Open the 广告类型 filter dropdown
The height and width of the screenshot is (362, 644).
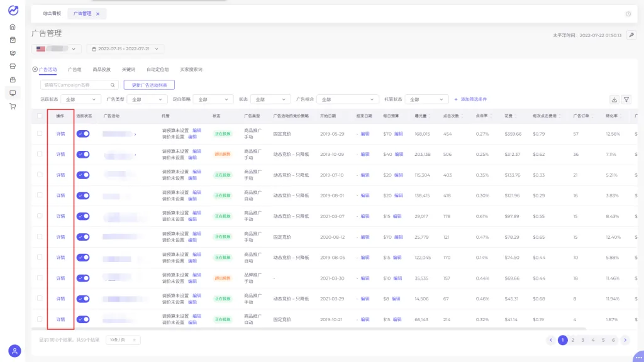[147, 99]
